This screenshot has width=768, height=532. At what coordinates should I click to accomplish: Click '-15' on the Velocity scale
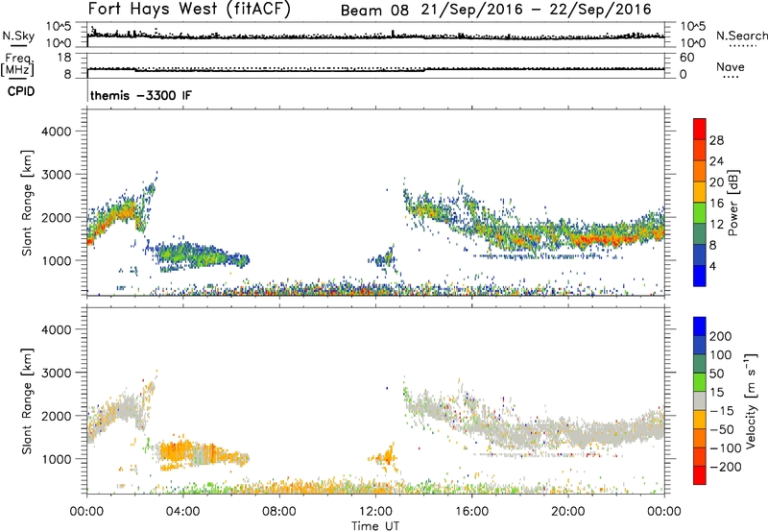pyautogui.click(x=722, y=411)
